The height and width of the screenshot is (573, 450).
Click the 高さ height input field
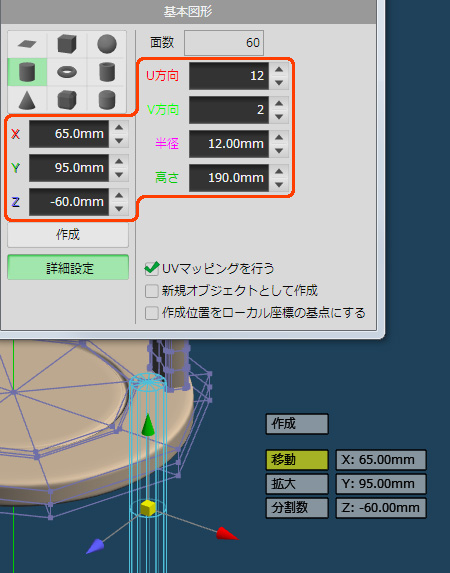point(229,178)
